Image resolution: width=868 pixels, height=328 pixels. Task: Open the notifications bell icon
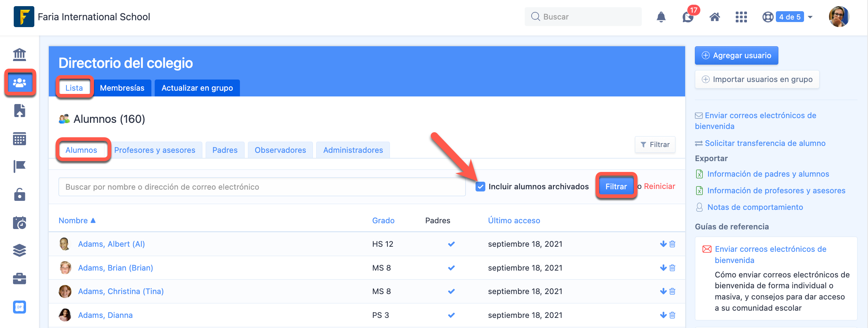(661, 17)
